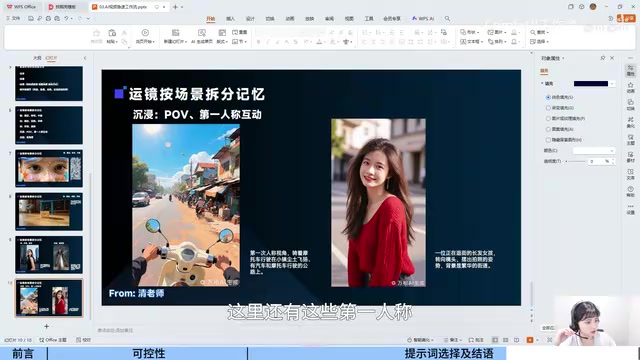Click the Save icon in quick toolbar
This screenshot has height=360, width=640.
pyautogui.click(x=31, y=18)
